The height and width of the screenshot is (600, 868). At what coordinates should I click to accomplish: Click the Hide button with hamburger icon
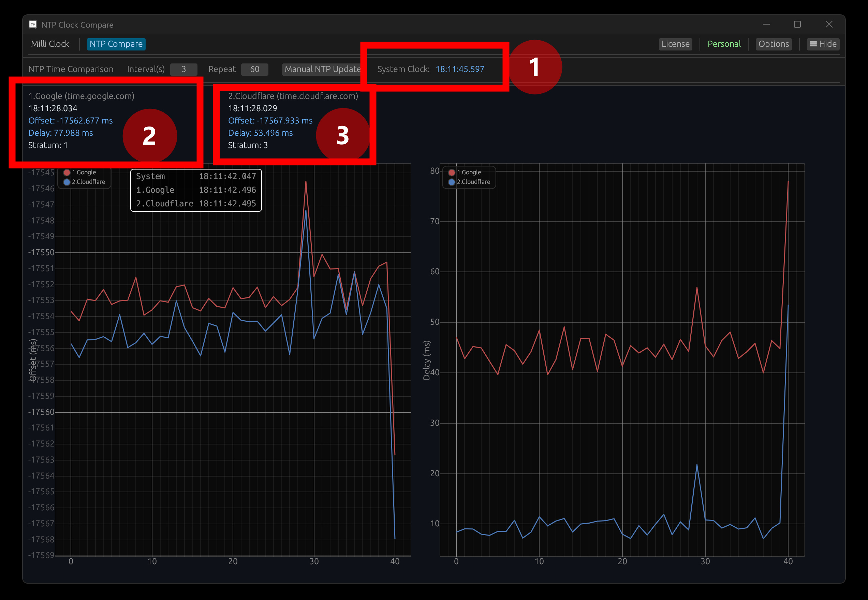pos(823,44)
